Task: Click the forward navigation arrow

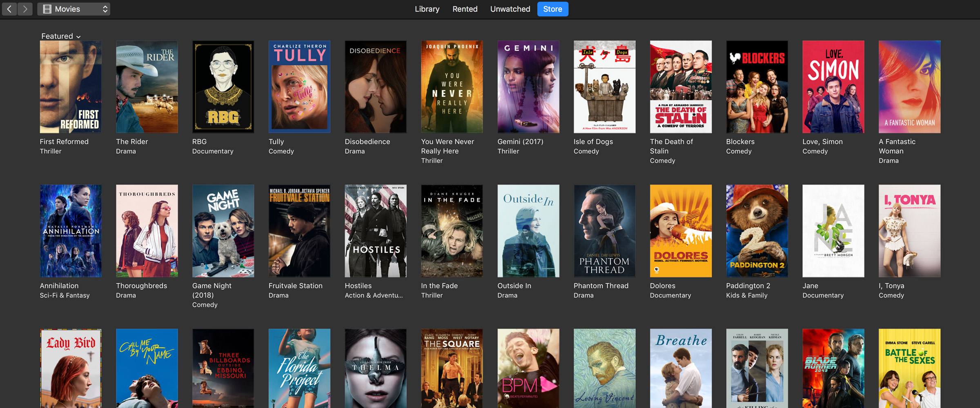Action: click(x=25, y=9)
